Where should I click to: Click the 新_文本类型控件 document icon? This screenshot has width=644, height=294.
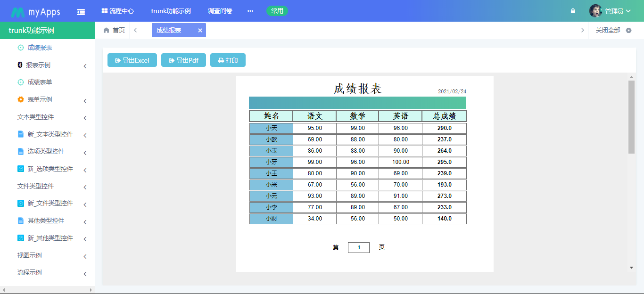click(x=20, y=134)
